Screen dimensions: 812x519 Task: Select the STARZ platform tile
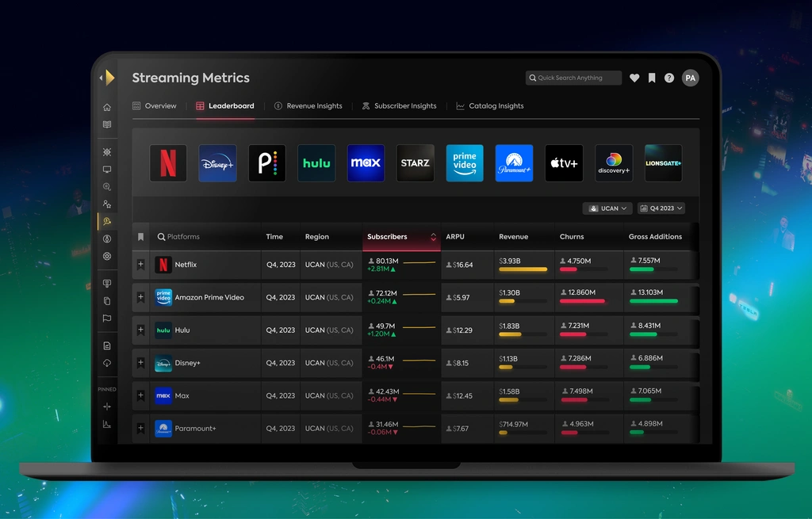416,163
